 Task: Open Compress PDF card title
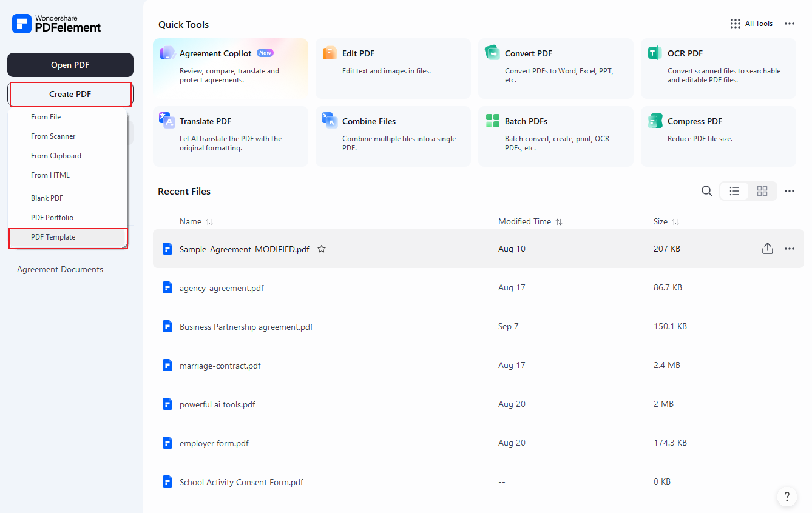(695, 121)
